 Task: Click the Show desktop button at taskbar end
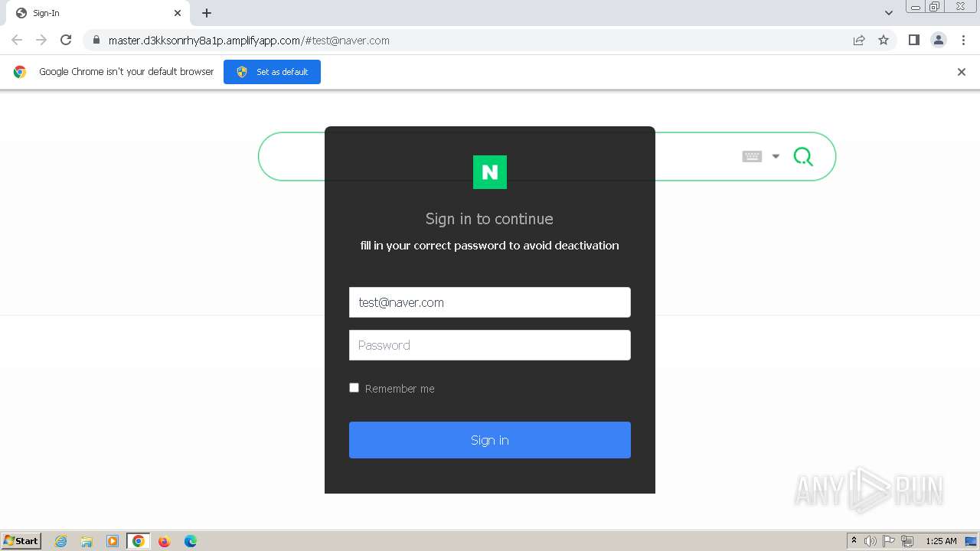pyautogui.click(x=972, y=541)
